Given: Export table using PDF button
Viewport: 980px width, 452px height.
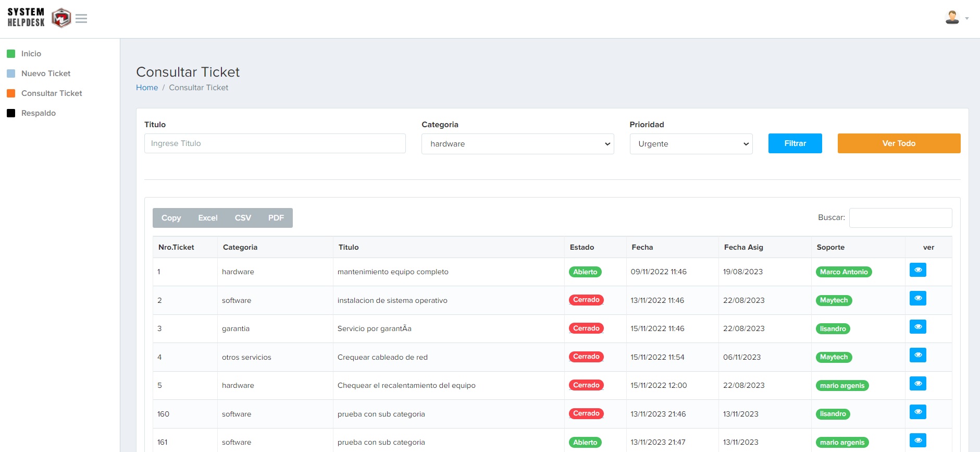Looking at the screenshot, I should pyautogui.click(x=276, y=218).
